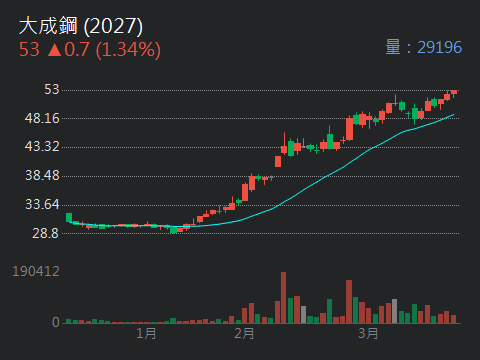Viewport: 480px width, 360px height.
Task: Click the 53 price axis label
Action: tap(52, 89)
